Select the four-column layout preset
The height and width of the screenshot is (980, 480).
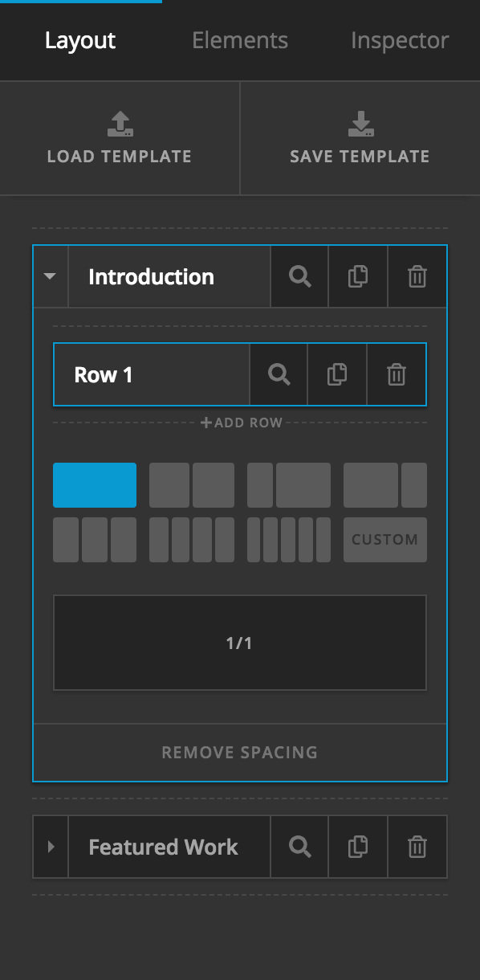[x=192, y=540]
